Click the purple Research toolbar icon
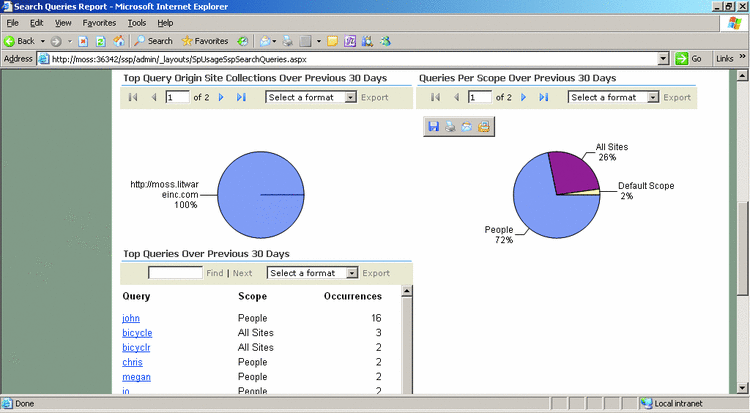Image resolution: width=750 pixels, height=413 pixels. (350, 41)
